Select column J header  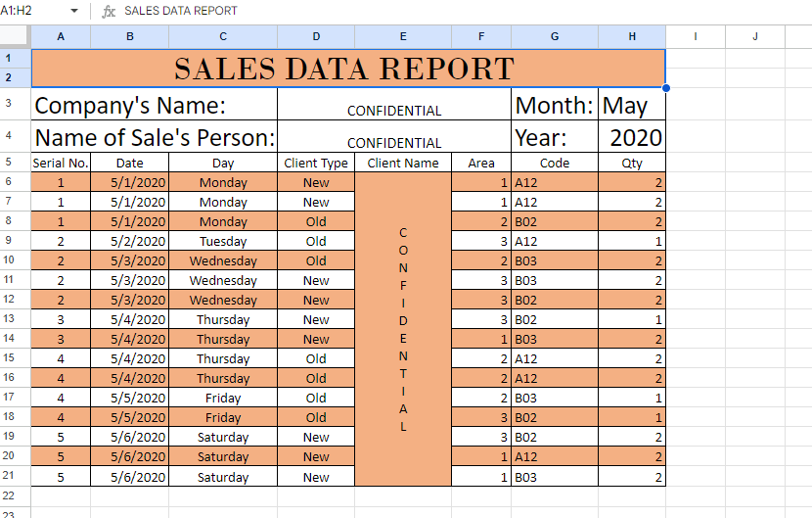pos(755,36)
